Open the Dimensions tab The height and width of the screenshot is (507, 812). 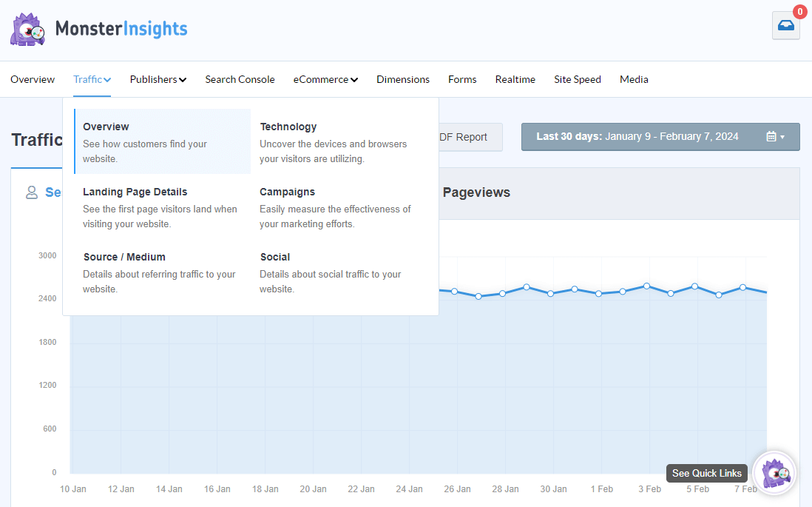point(402,79)
